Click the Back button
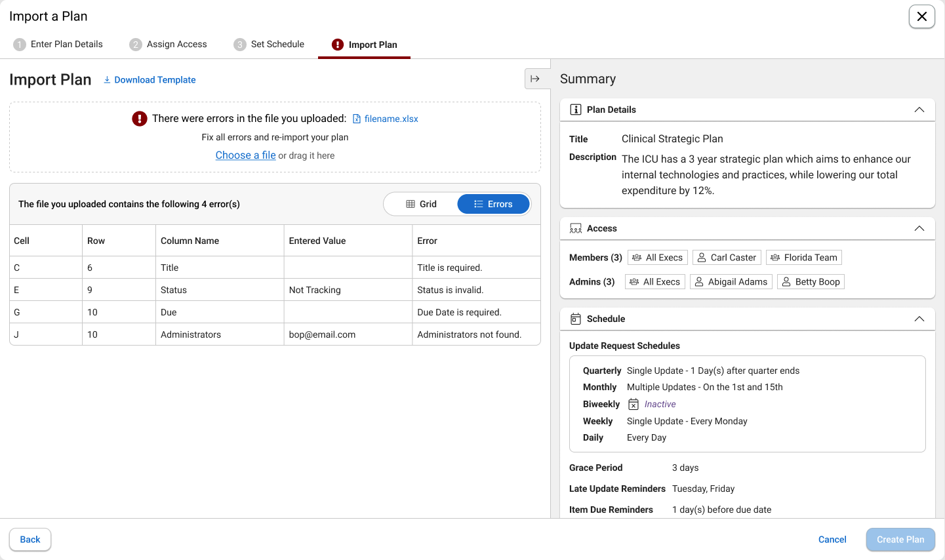Viewport: 945px width, 560px height. click(30, 540)
